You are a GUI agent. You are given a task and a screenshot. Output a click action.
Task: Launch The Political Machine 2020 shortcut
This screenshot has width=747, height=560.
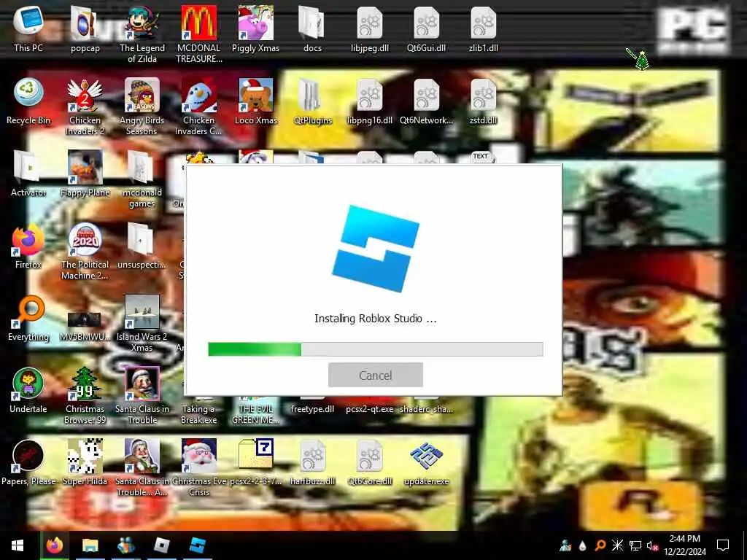85,252
